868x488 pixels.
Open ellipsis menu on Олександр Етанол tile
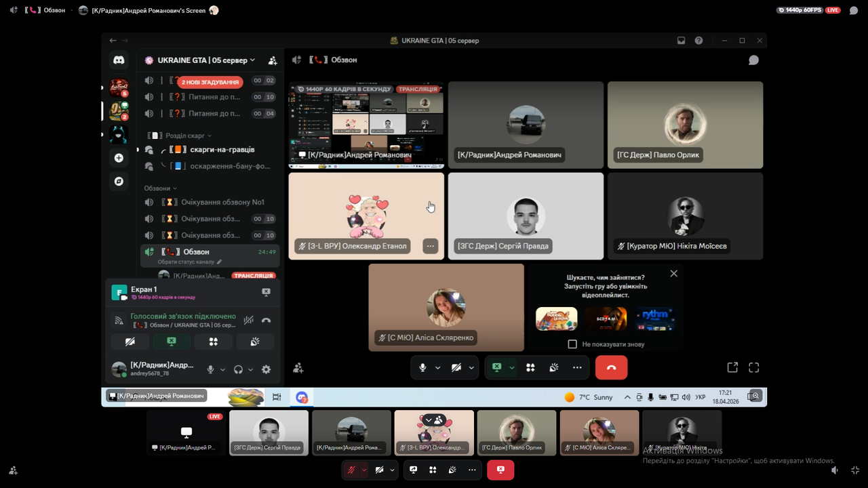tap(430, 246)
